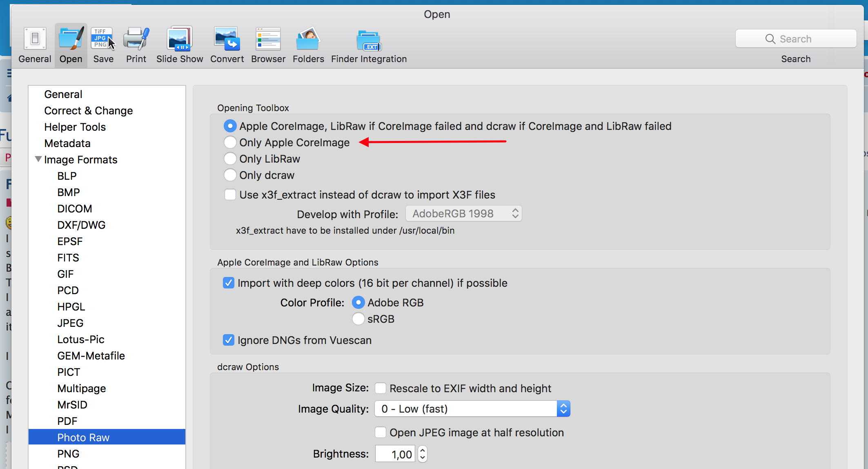868x469 pixels.
Task: Select the JPEG format entry
Action: [x=107, y=323]
